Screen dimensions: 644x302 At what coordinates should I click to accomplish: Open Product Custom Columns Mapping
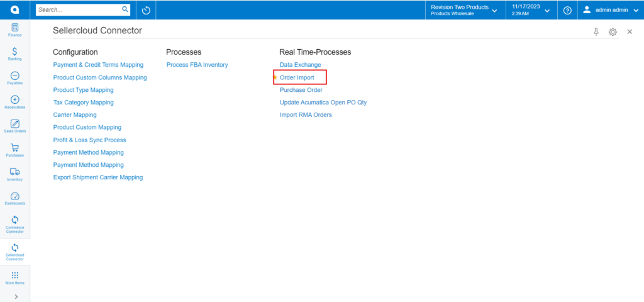(100, 77)
